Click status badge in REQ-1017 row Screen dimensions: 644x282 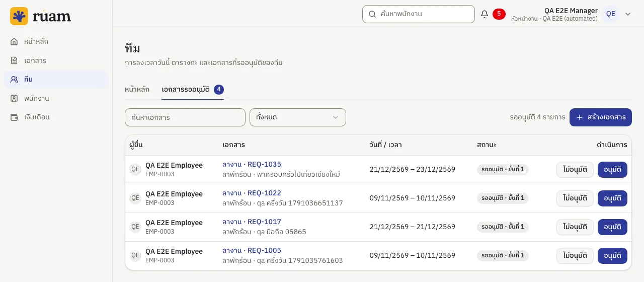point(503,227)
